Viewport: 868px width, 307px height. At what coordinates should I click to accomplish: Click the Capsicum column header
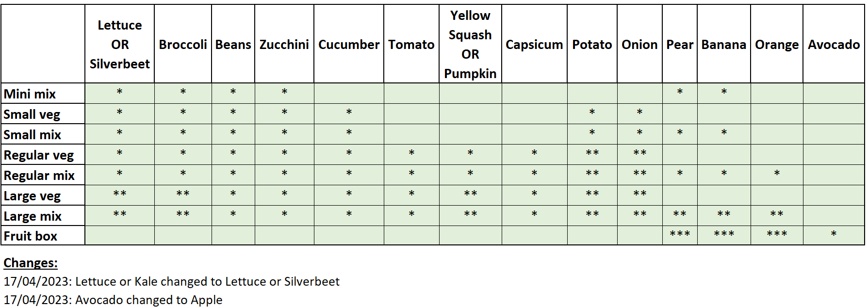click(x=534, y=44)
